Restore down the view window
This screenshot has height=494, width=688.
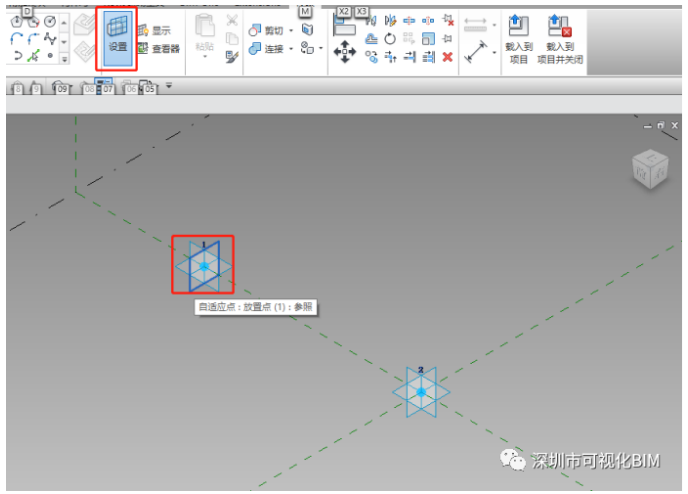[661, 125]
